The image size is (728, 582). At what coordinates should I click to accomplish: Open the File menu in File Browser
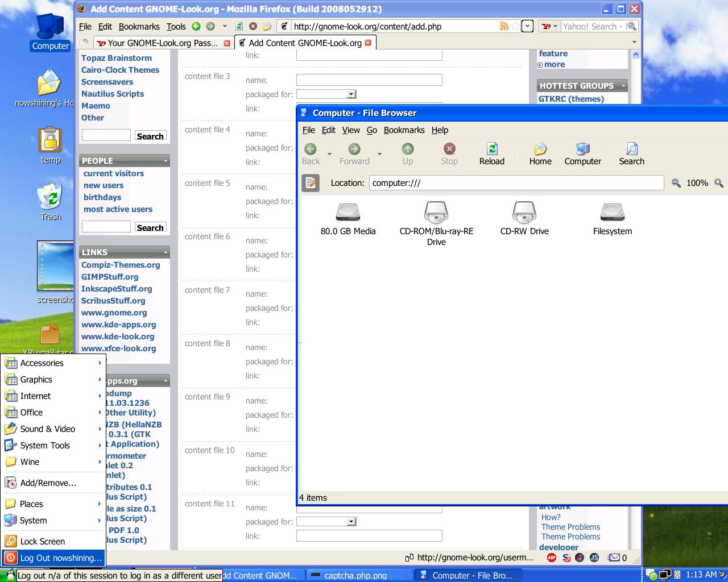click(309, 130)
